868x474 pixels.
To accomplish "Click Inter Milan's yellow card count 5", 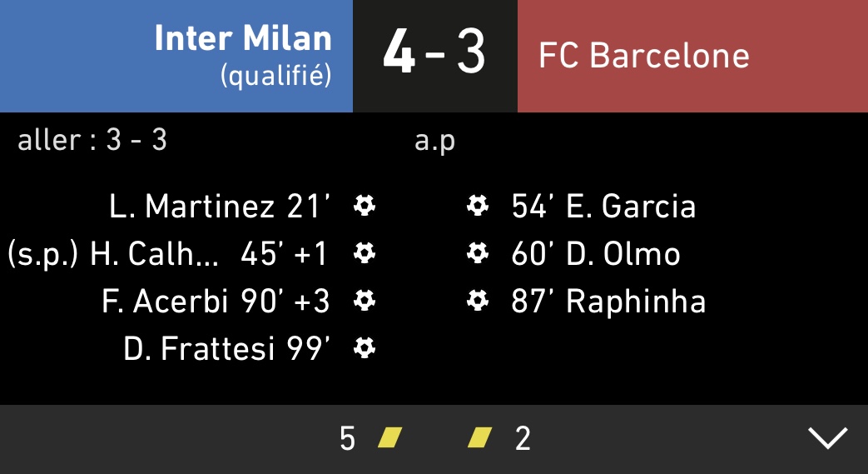I will click(347, 438).
